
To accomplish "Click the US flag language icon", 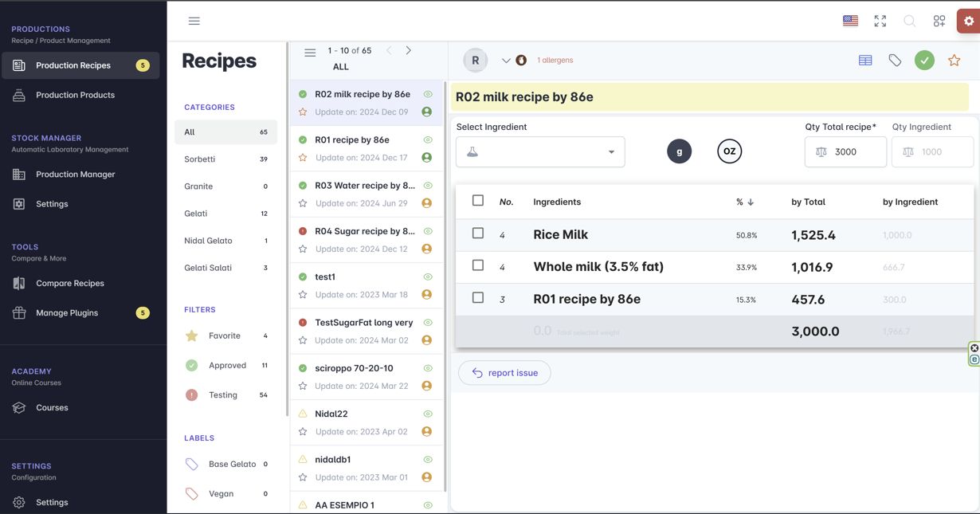I will pyautogui.click(x=850, y=22).
